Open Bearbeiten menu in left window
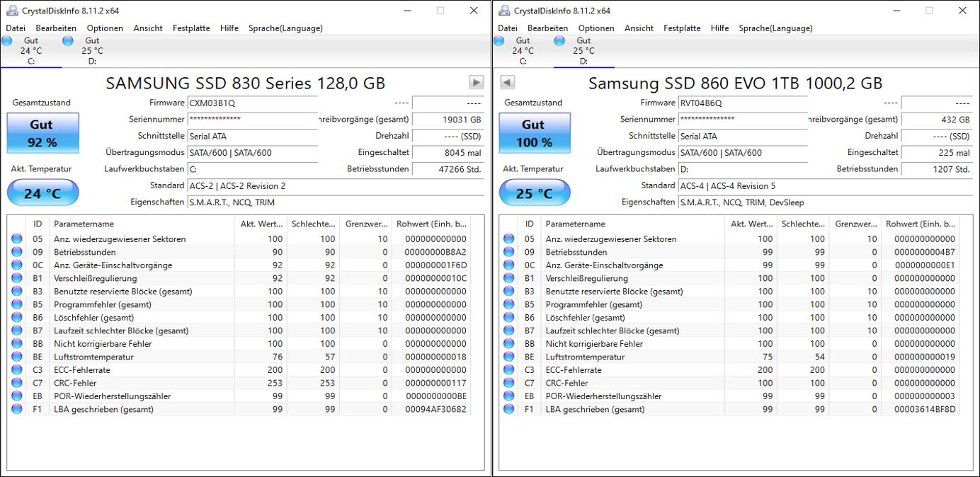This screenshot has height=477, width=980. coord(56,28)
